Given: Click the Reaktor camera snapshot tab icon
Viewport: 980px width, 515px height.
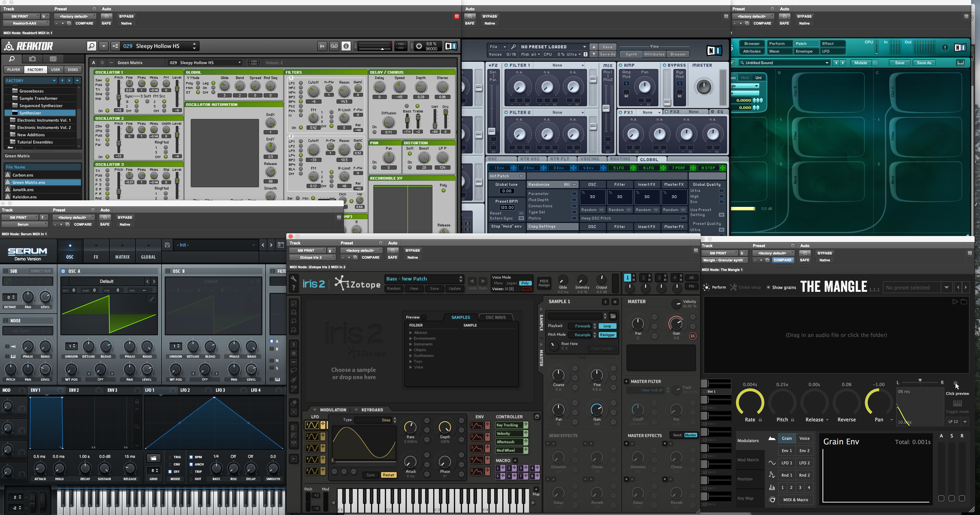Looking at the screenshot, I should point(33,59).
